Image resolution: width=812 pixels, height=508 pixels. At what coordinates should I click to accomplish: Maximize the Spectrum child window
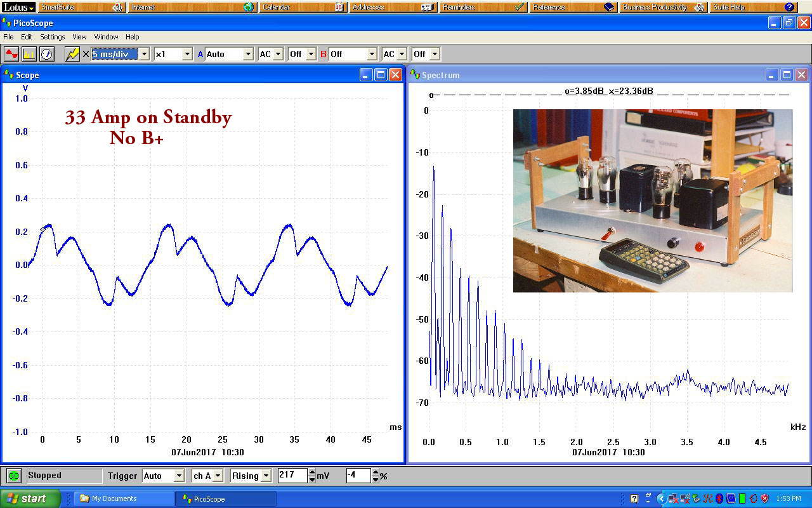tap(787, 75)
